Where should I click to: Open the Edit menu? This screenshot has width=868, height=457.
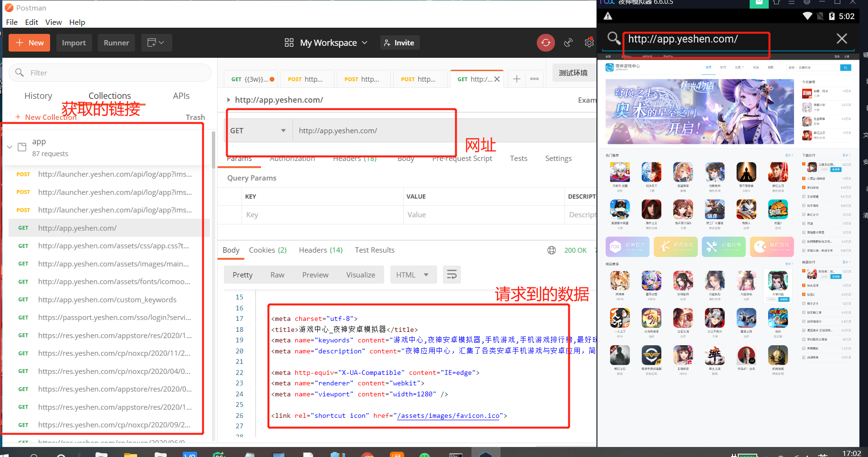(x=31, y=22)
